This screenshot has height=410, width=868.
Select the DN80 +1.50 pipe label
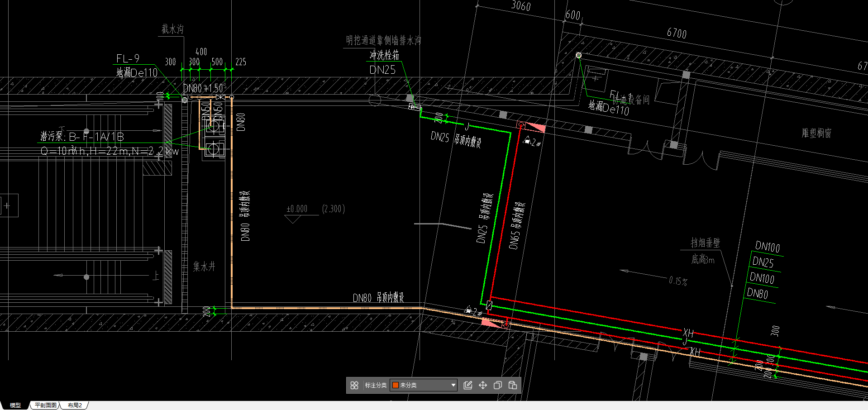[203, 88]
